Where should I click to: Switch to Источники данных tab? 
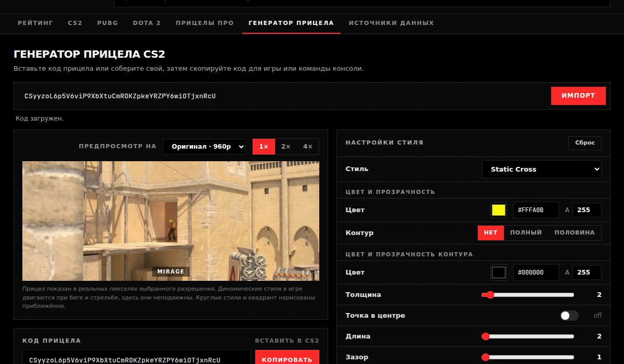coord(391,23)
